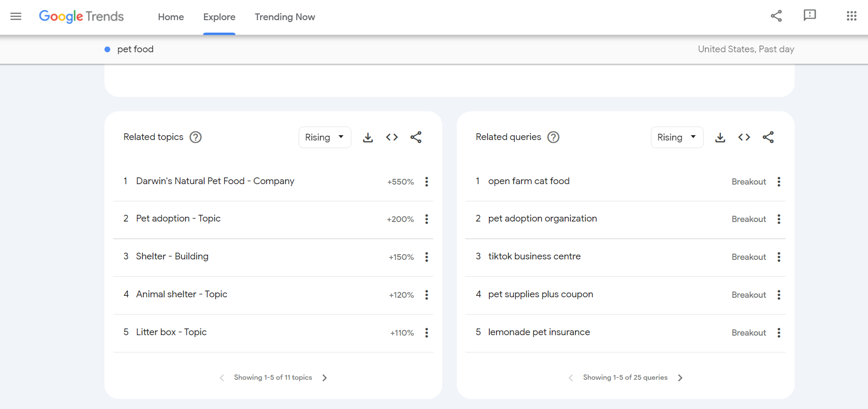This screenshot has height=409, width=868.
Task: Open help for Related queries
Action: 554,137
